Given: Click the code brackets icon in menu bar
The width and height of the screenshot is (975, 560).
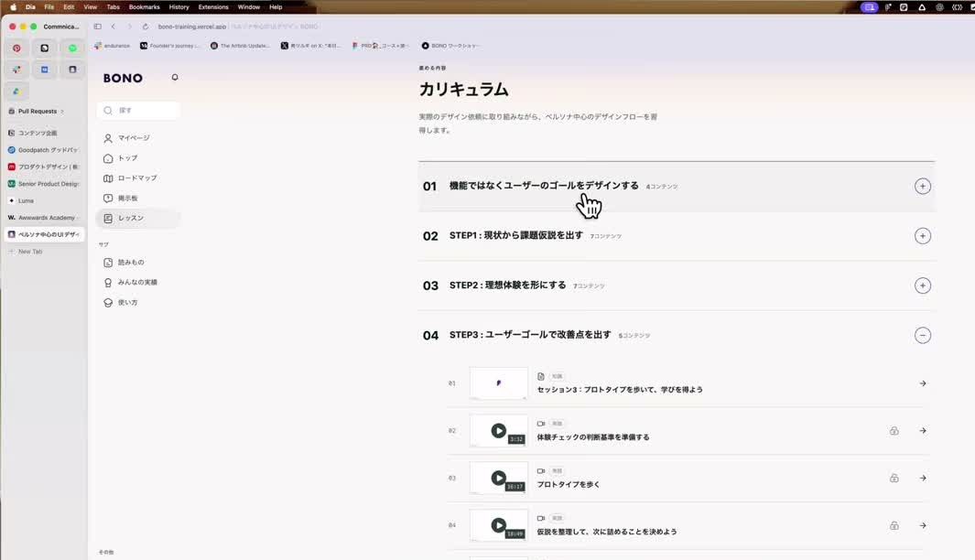Looking at the screenshot, I should (958, 7).
